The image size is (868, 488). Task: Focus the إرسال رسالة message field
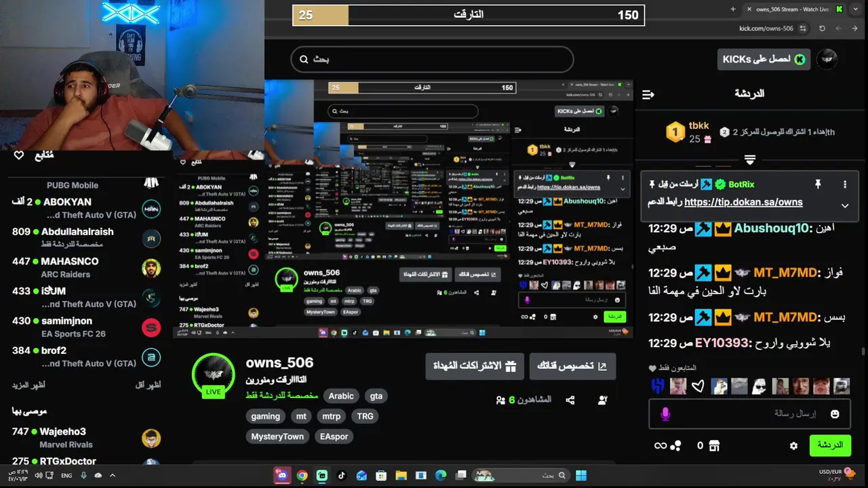tap(749, 413)
